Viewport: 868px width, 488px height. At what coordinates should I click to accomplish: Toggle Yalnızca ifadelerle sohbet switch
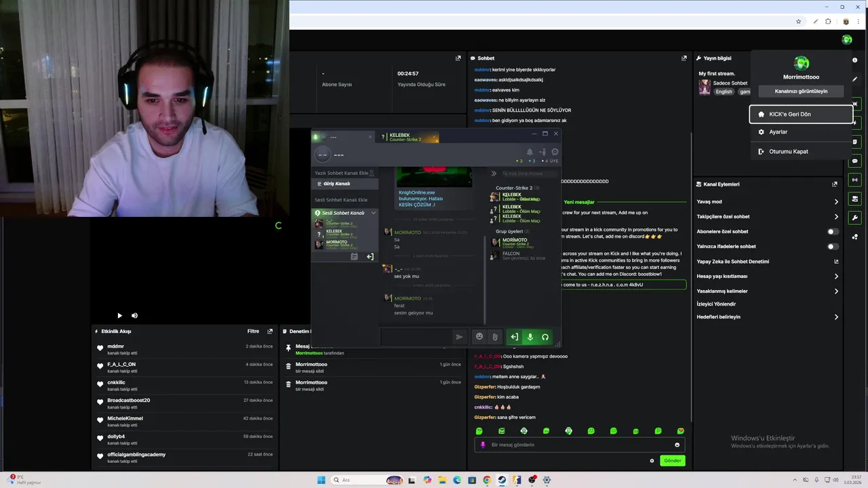tap(832, 247)
